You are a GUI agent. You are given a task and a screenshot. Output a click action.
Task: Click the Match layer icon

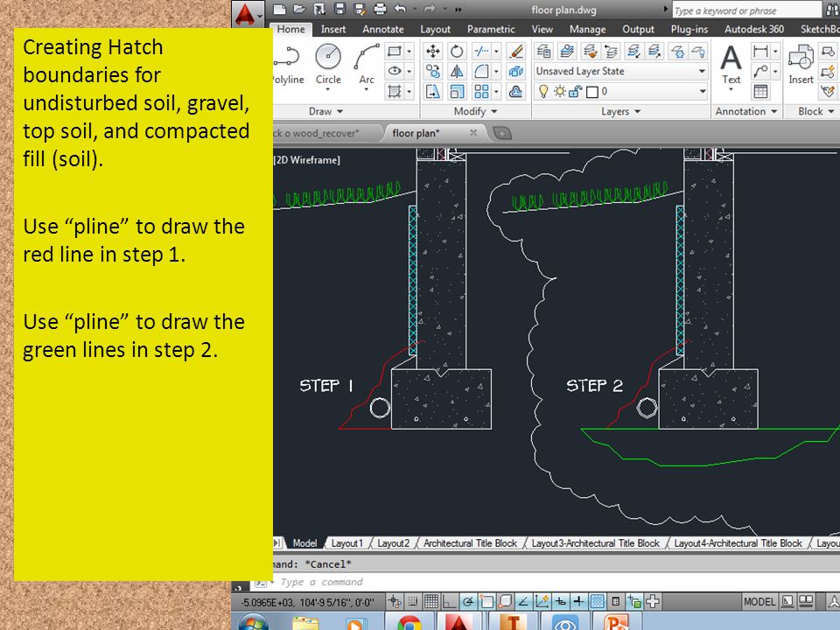[x=590, y=52]
